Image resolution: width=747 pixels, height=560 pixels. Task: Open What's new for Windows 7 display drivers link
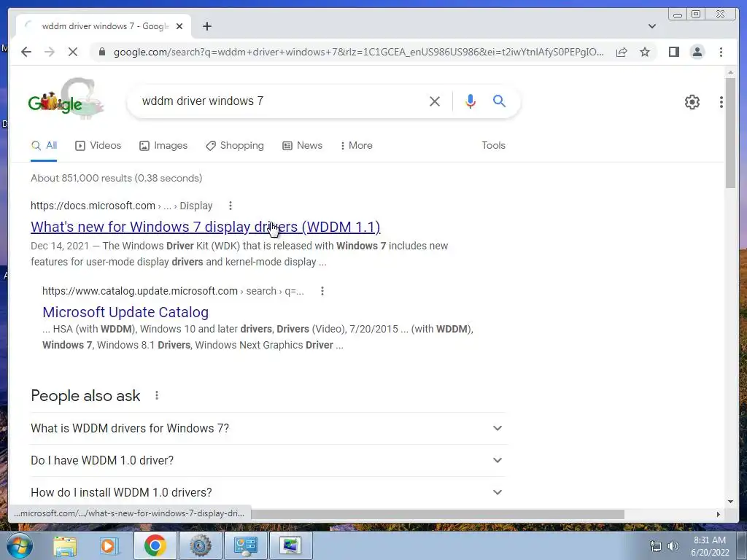pos(205,227)
